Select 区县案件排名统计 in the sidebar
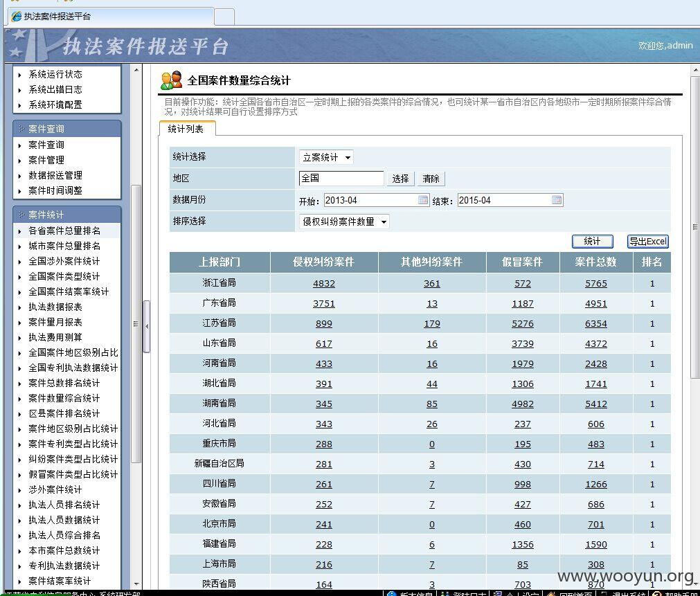700x596 pixels. point(64,413)
